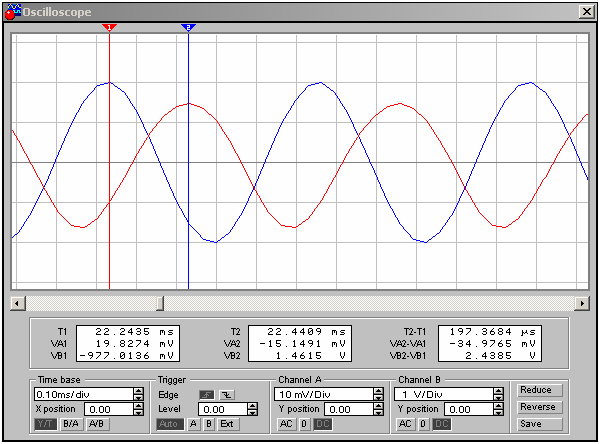Click the Oscilloscope title bar icon
This screenshot has height=444, width=600.
click(x=11, y=10)
